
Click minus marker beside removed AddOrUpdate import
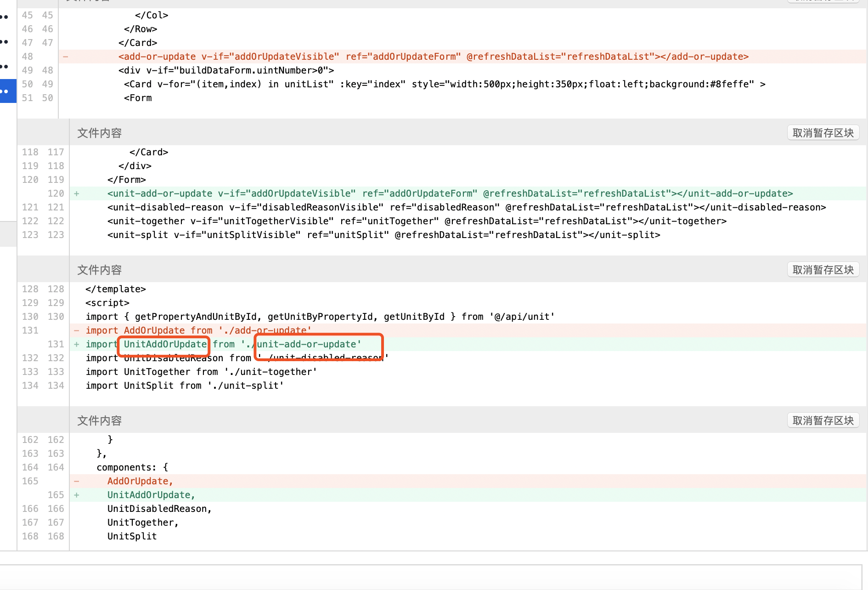pos(77,330)
